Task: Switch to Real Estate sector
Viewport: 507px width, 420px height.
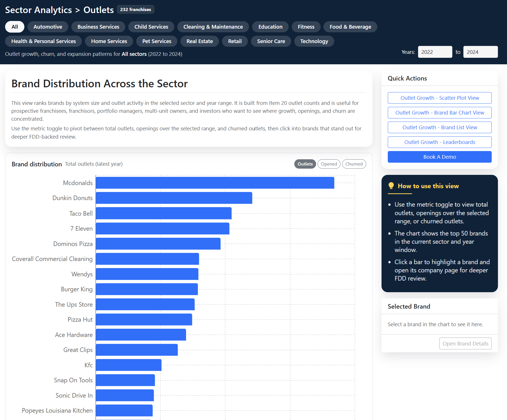Action: (x=200, y=41)
